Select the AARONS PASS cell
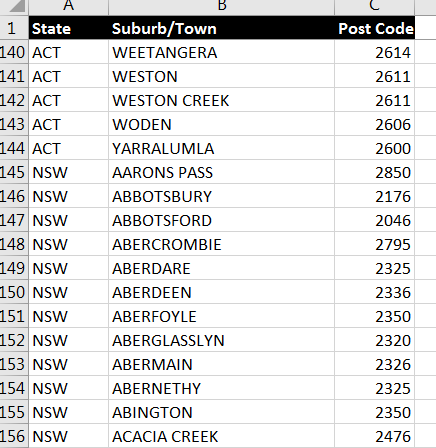This screenshot has height=448, width=436. 222,172
